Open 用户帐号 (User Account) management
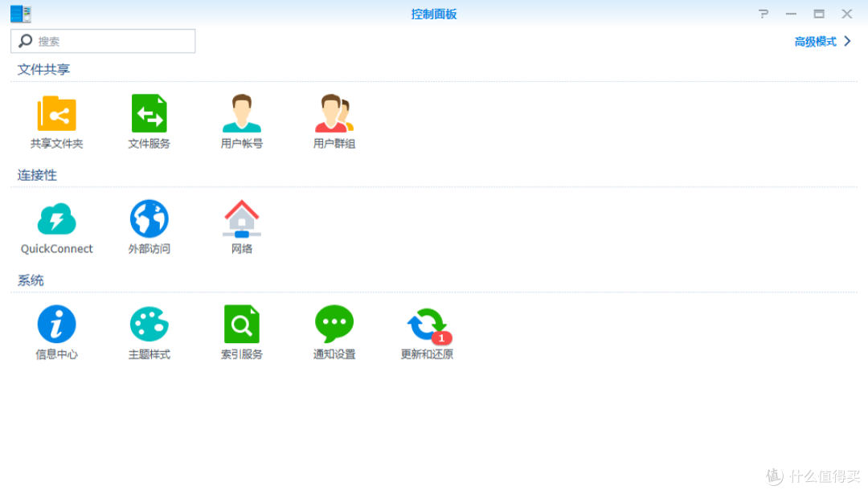The image size is (868, 494). pos(241,120)
